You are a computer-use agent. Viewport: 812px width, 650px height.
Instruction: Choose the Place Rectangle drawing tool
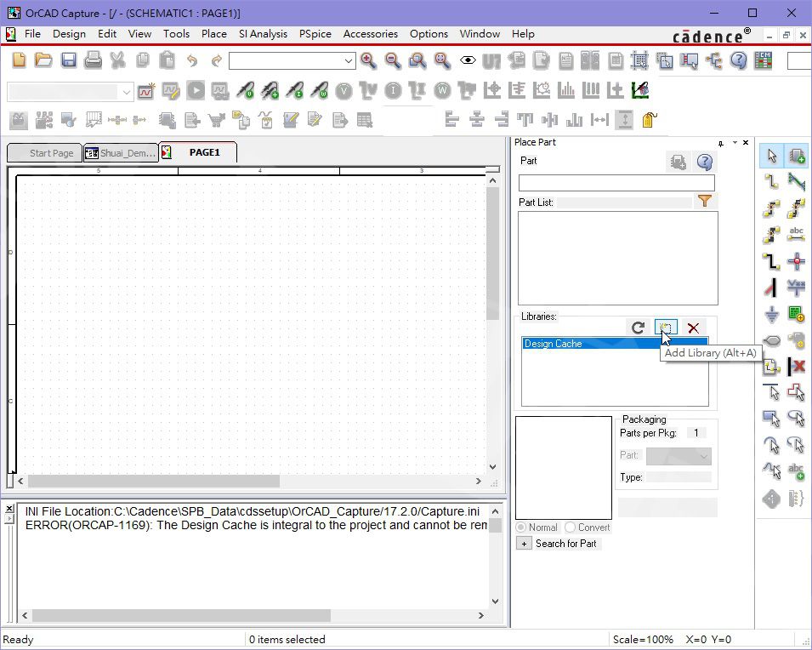coord(771,419)
